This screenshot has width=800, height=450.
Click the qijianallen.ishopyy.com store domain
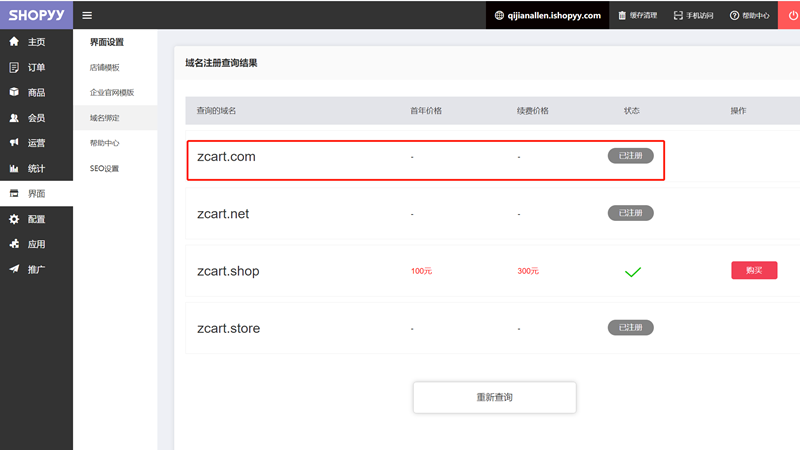(548, 15)
